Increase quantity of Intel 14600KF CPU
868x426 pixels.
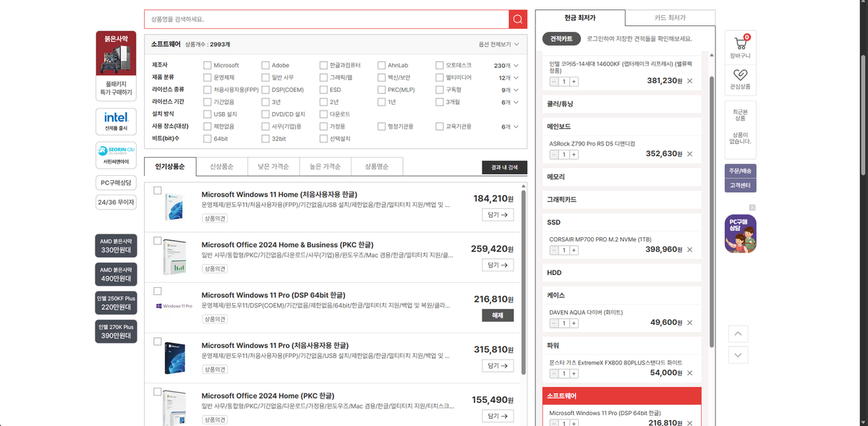[x=574, y=82]
